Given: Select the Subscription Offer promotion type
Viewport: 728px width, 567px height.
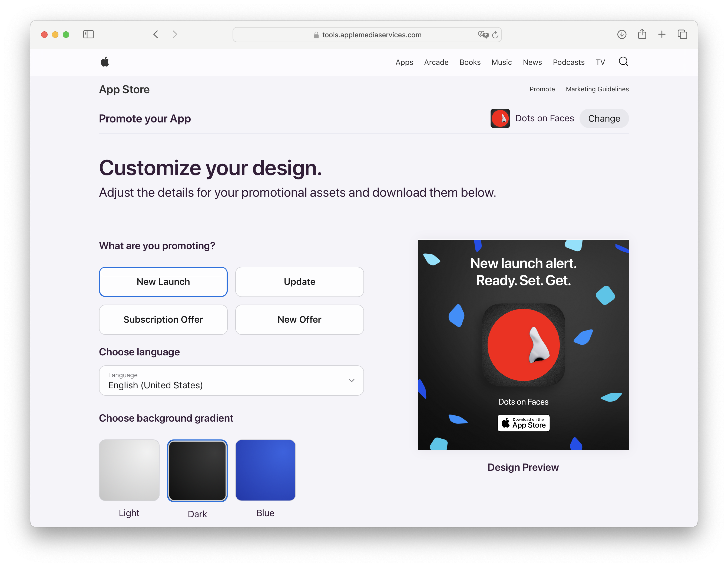Looking at the screenshot, I should pyautogui.click(x=163, y=319).
